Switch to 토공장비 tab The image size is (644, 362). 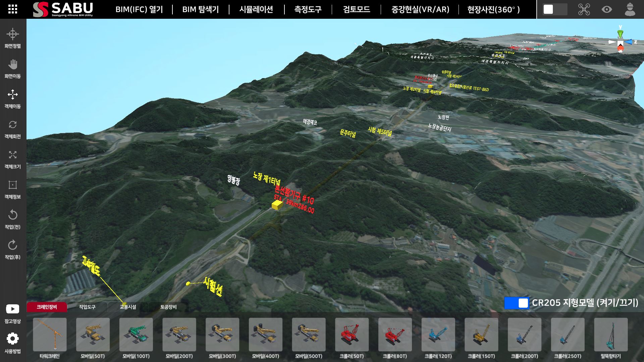point(168,307)
